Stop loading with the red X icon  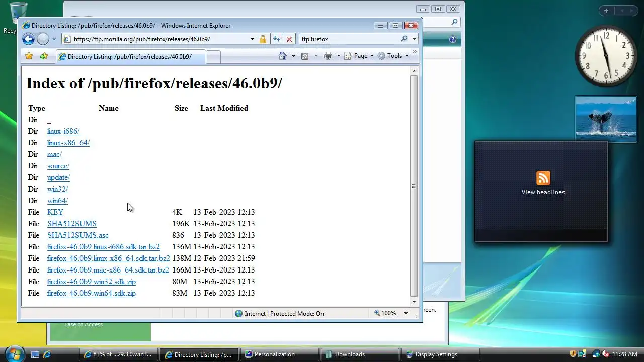click(289, 39)
